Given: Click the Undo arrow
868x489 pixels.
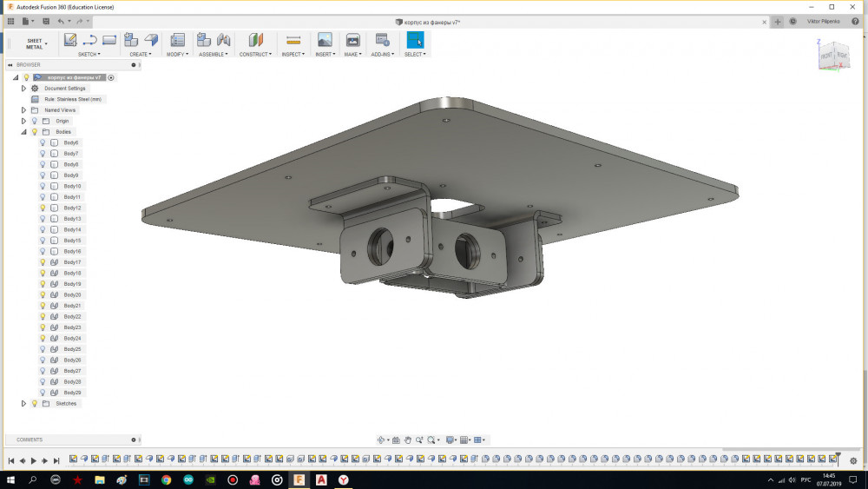Looking at the screenshot, I should [61, 22].
